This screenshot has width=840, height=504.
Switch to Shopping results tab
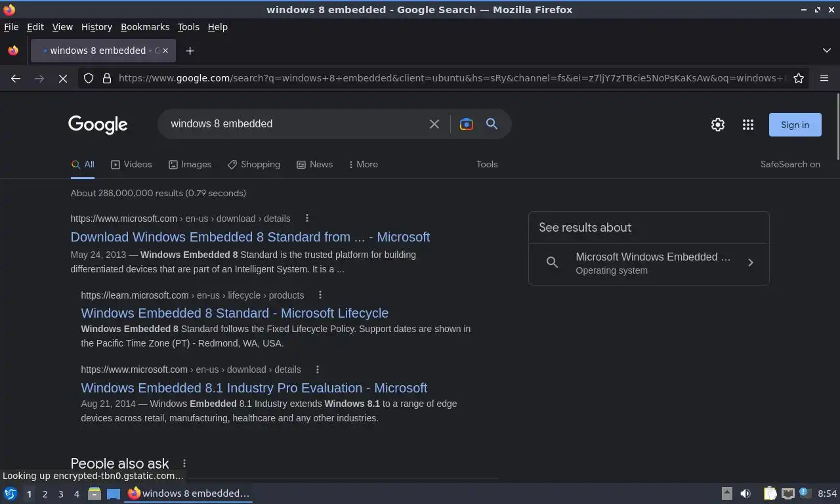[x=254, y=165]
